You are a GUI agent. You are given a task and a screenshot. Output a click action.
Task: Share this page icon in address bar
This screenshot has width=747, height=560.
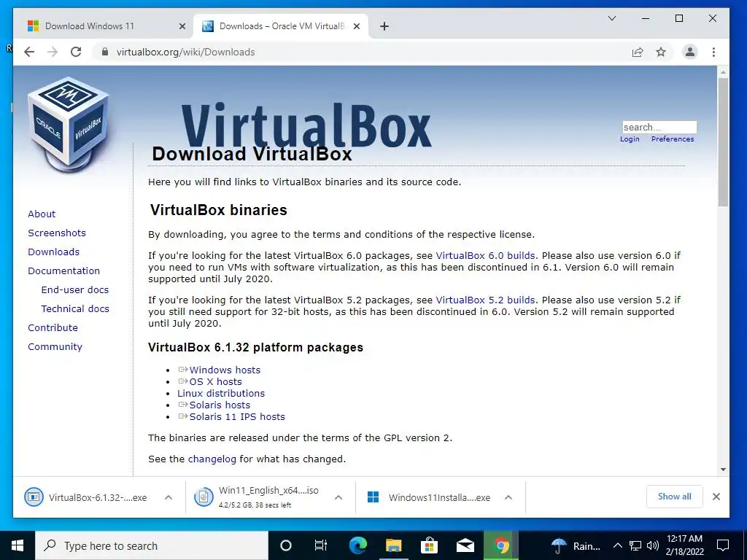pos(638,52)
